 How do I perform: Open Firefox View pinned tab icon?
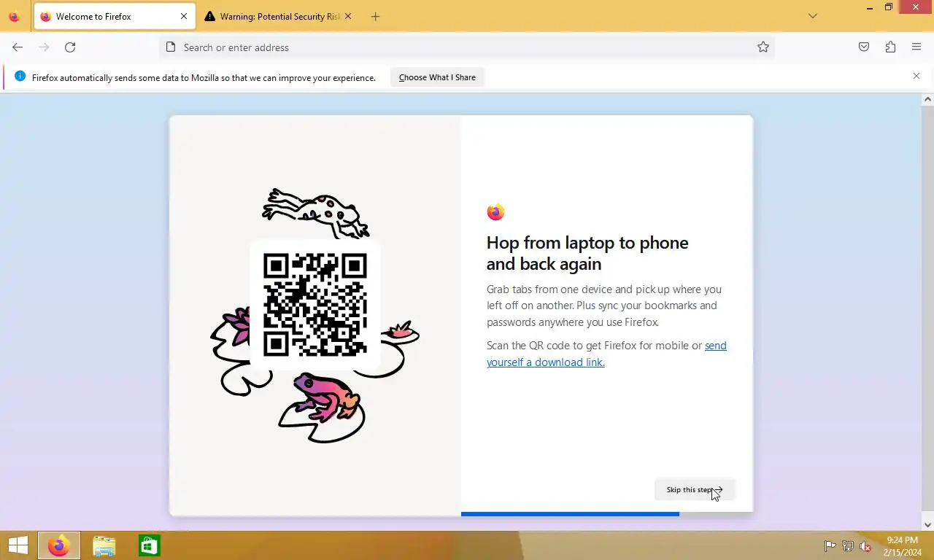click(x=14, y=16)
